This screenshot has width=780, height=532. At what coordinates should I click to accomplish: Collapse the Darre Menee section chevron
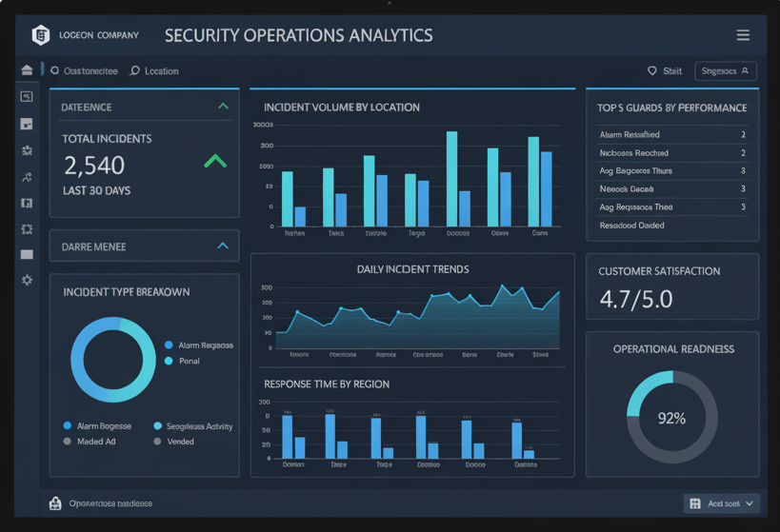[x=223, y=246]
